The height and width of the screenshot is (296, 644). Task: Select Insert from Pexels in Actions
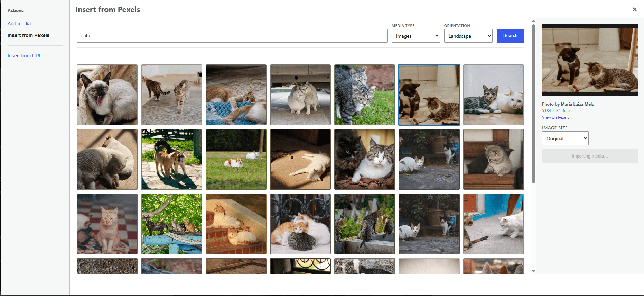[x=28, y=35]
